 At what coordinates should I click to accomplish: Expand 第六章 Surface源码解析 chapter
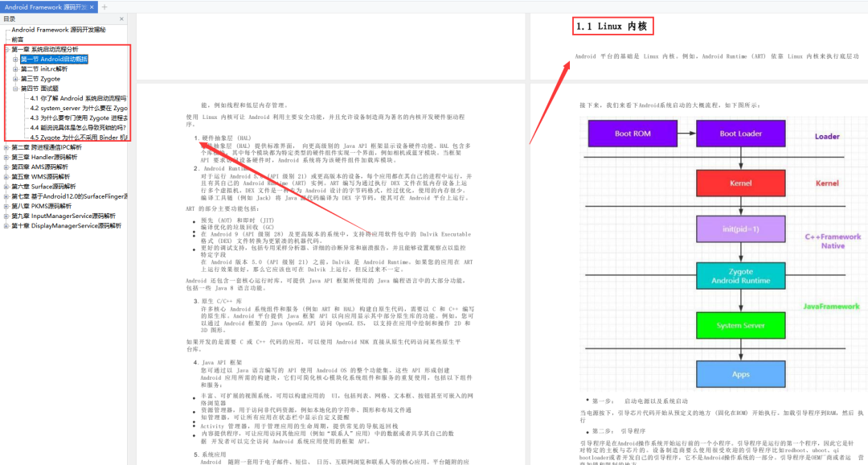coord(6,187)
